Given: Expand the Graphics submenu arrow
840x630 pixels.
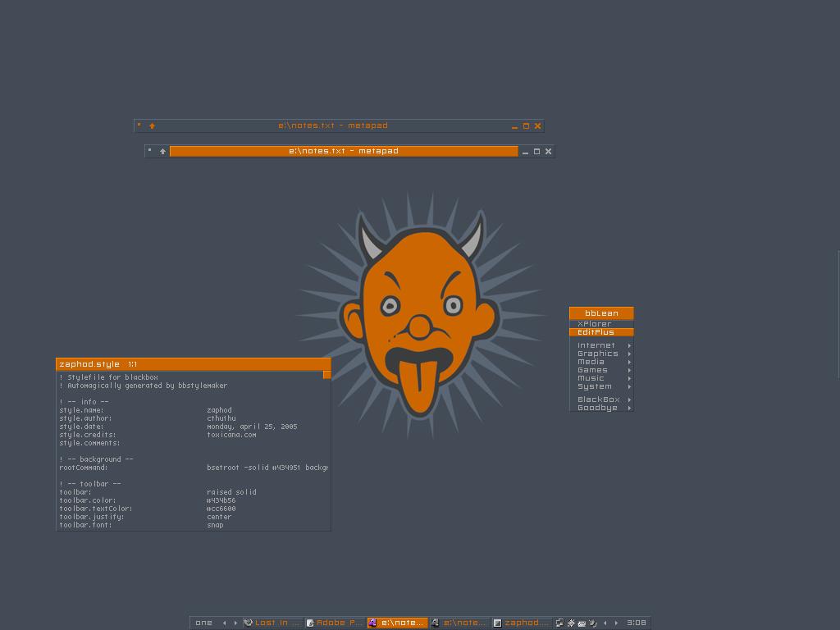Looking at the screenshot, I should pos(629,354).
